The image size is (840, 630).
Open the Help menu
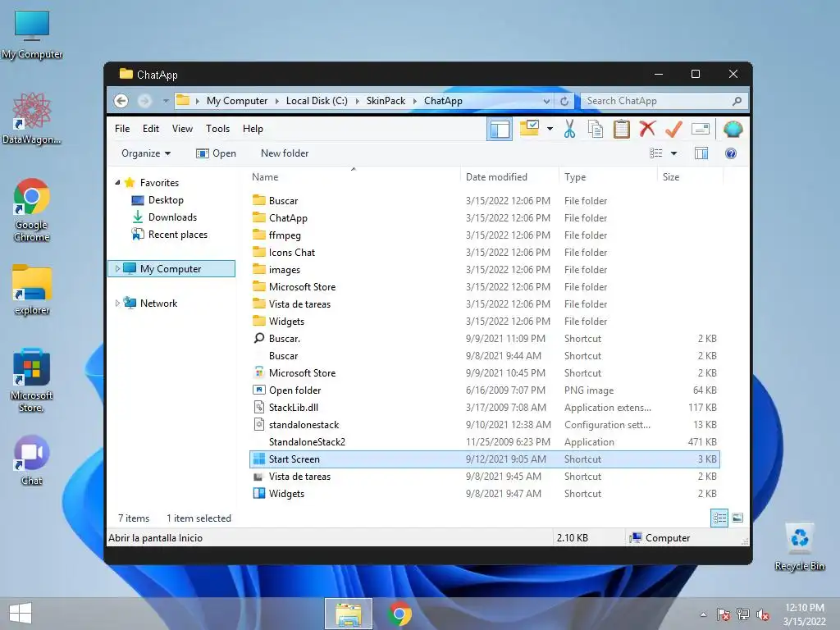(253, 129)
